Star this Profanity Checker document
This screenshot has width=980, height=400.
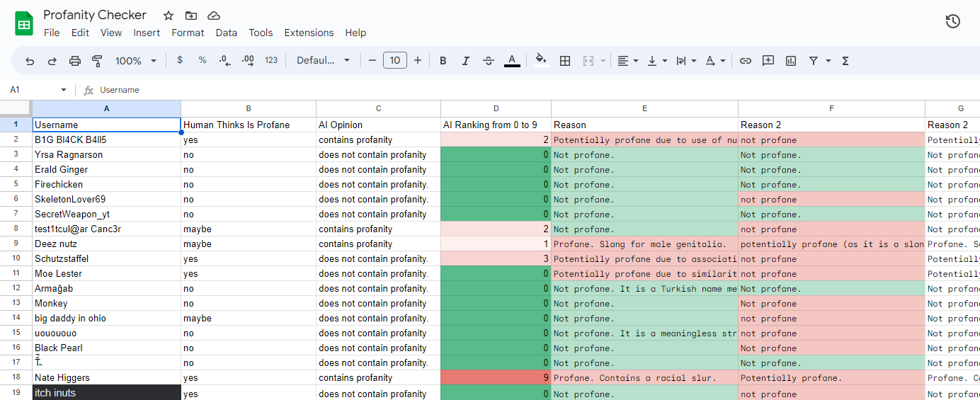[169, 16]
